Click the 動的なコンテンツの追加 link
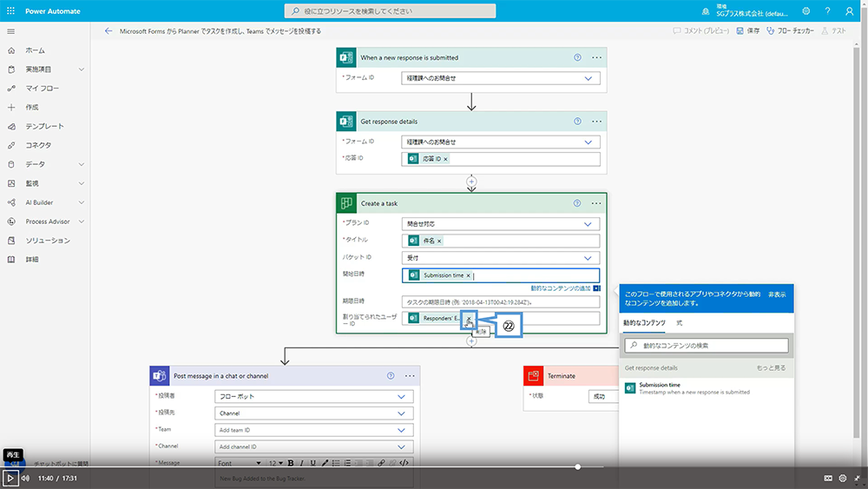This screenshot has height=489, width=868. tap(560, 288)
